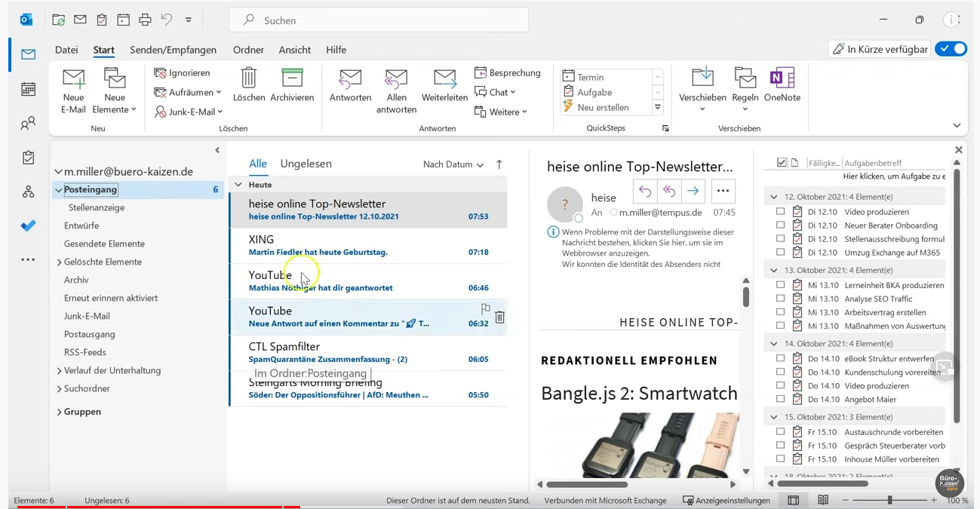Check off task Umzug Exchange auf M365
980x509 pixels.
tap(780, 253)
